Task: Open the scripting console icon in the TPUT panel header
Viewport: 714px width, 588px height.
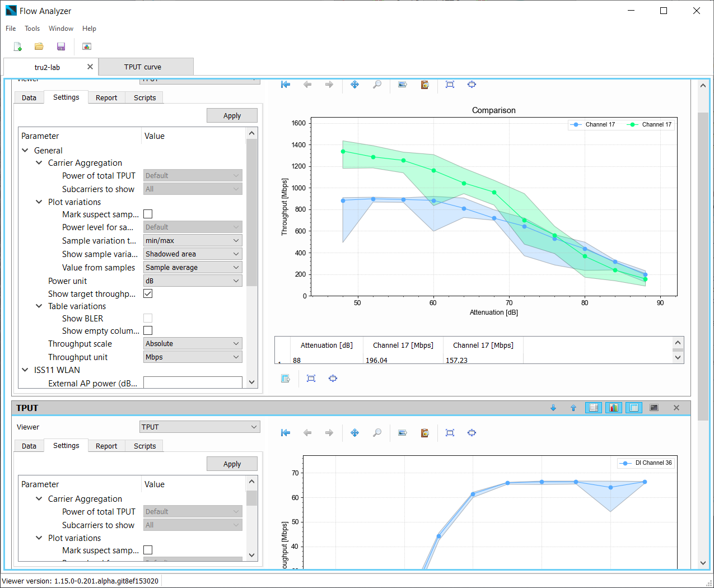Action: click(654, 408)
